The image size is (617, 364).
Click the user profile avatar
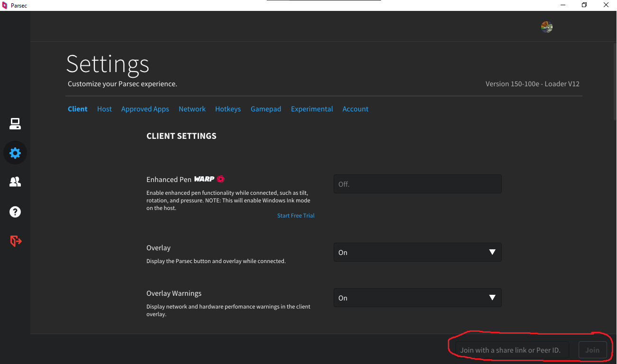[547, 27]
